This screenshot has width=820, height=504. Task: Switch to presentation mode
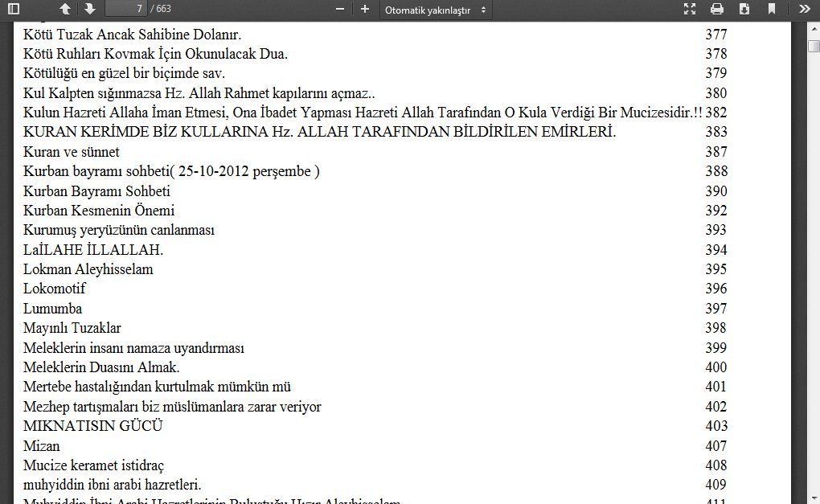[689, 9]
